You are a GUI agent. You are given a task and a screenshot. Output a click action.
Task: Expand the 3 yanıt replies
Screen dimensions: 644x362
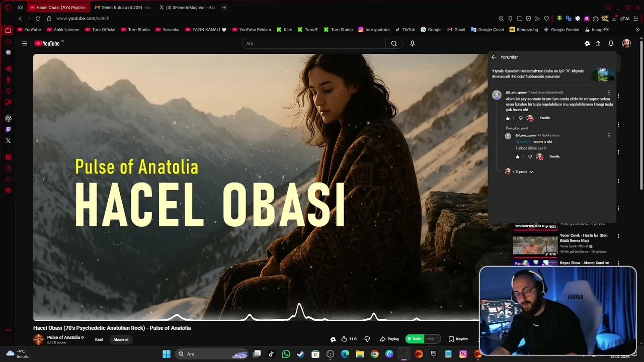pyautogui.click(x=523, y=172)
